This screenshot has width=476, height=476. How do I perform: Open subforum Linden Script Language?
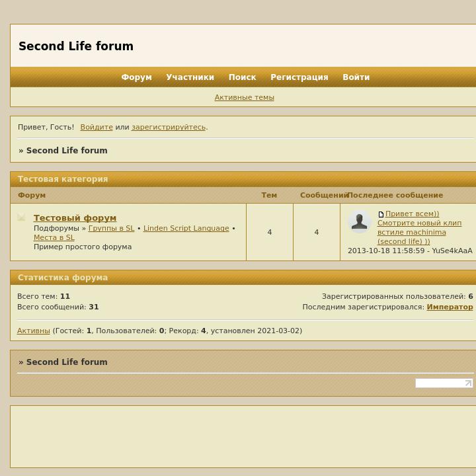(186, 228)
